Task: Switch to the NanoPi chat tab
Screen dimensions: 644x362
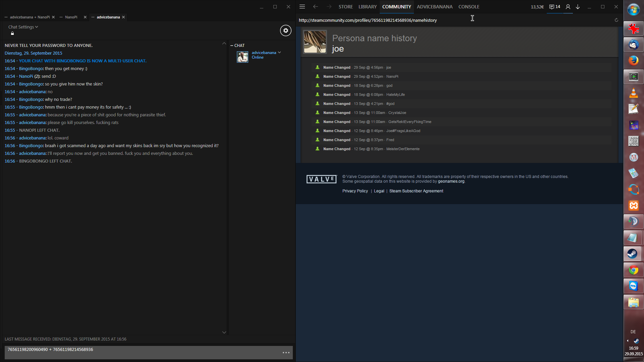Action: tap(71, 17)
